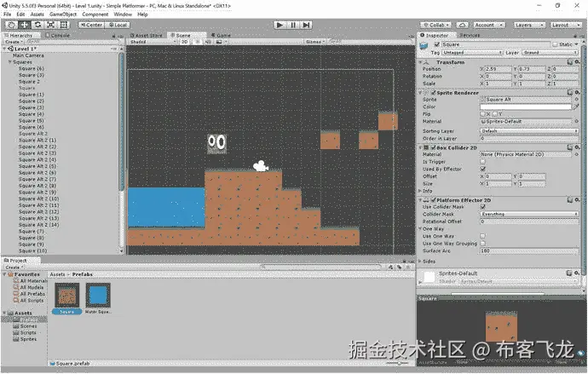
Task: Open the GameObject menu
Action: 62,14
